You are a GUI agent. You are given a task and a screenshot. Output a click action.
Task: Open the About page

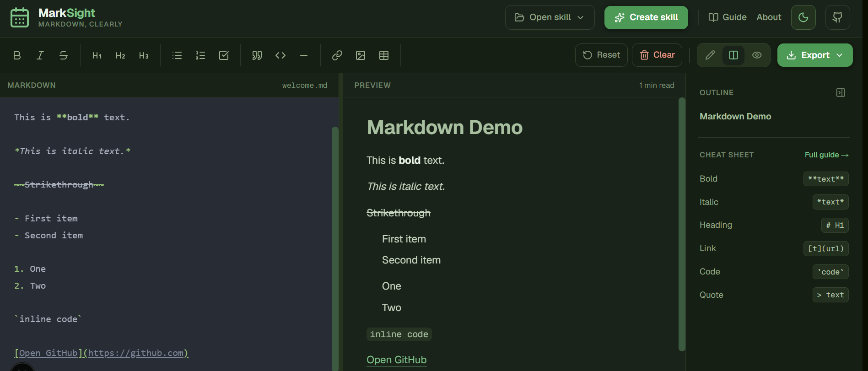pos(769,17)
